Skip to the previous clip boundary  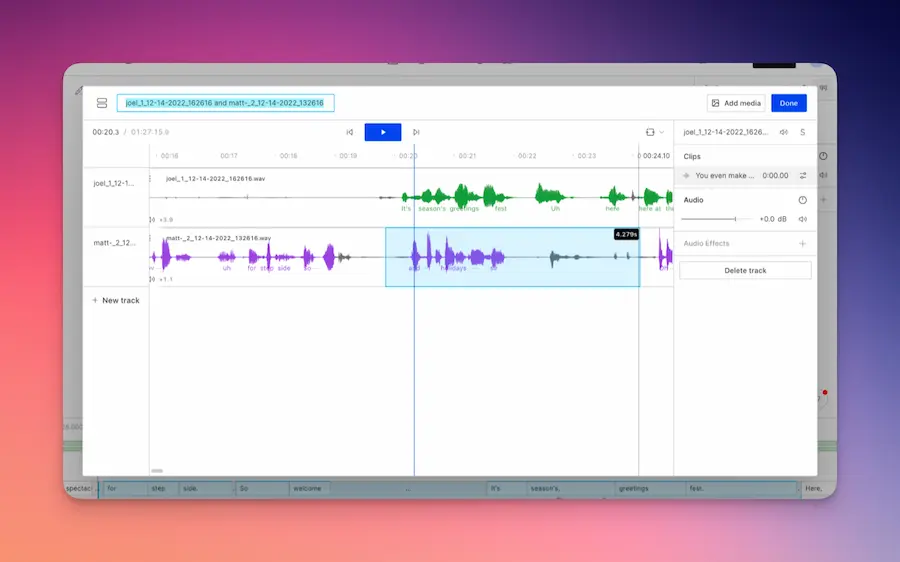coord(350,132)
